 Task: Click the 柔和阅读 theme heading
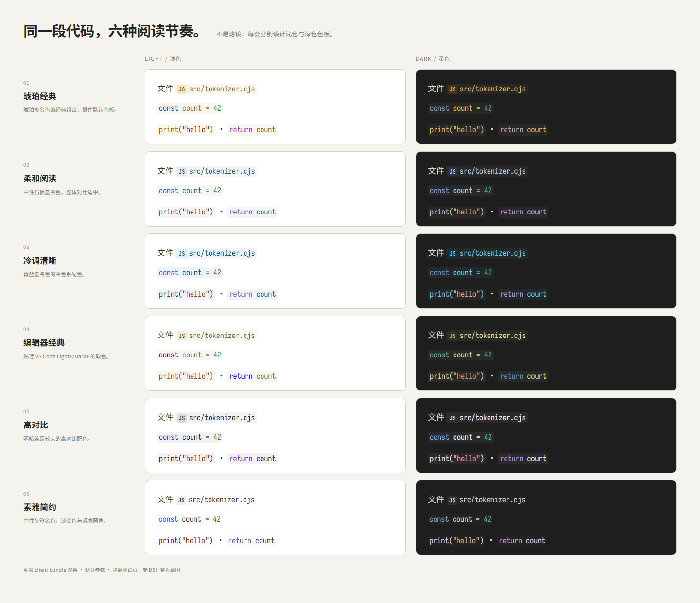coord(40,178)
